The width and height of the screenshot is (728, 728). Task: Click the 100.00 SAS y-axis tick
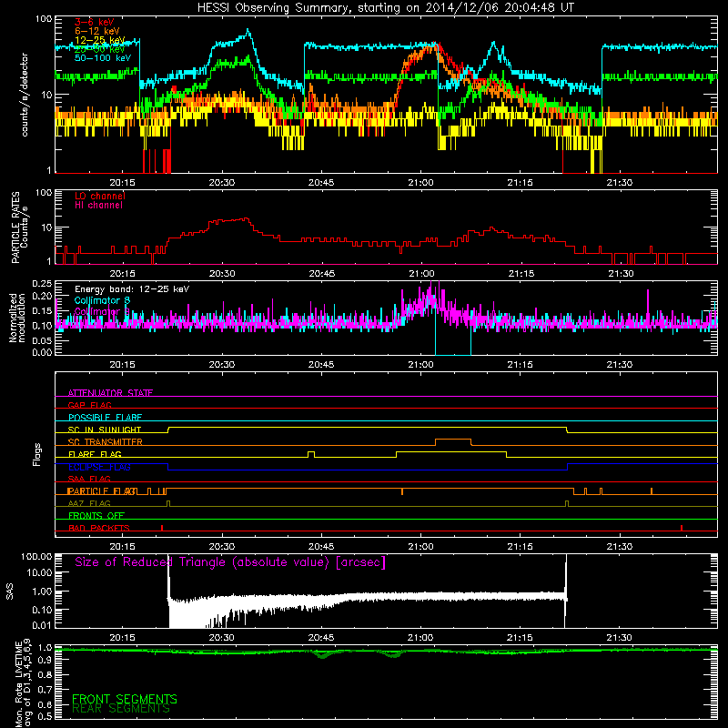pyautogui.click(x=36, y=557)
